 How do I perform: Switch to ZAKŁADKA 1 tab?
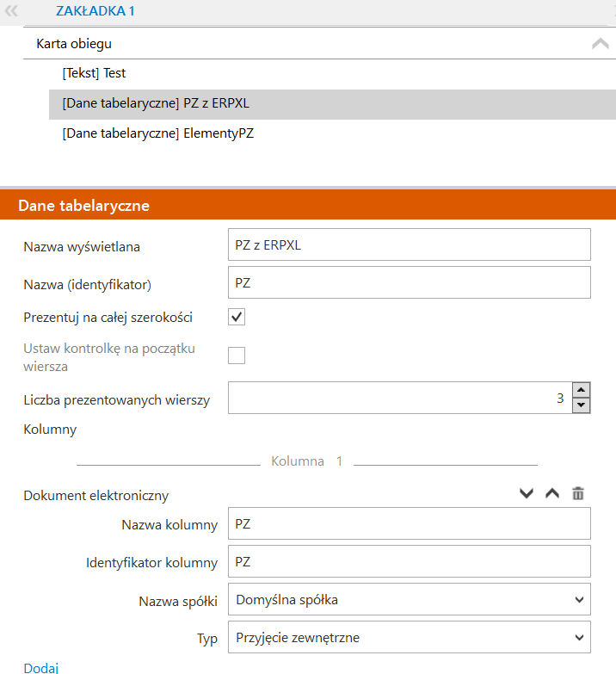click(x=95, y=10)
